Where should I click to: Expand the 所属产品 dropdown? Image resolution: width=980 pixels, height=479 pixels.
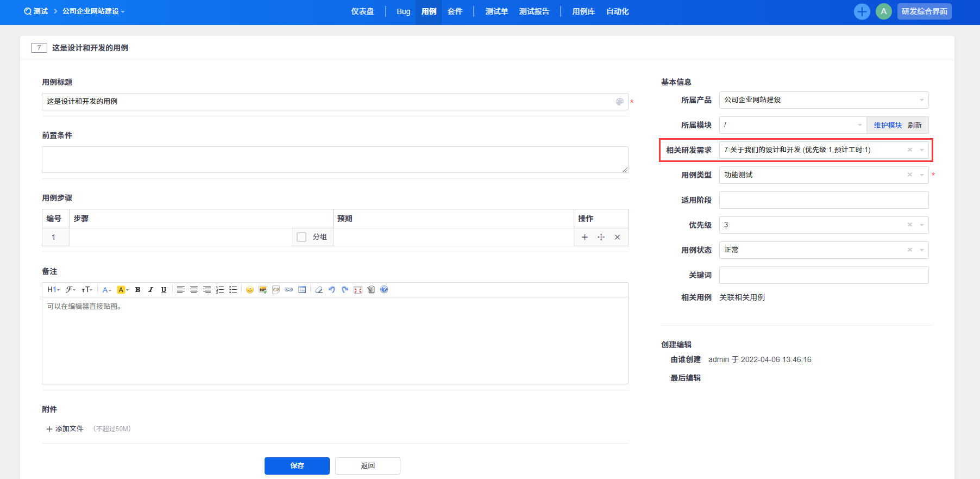(824, 100)
